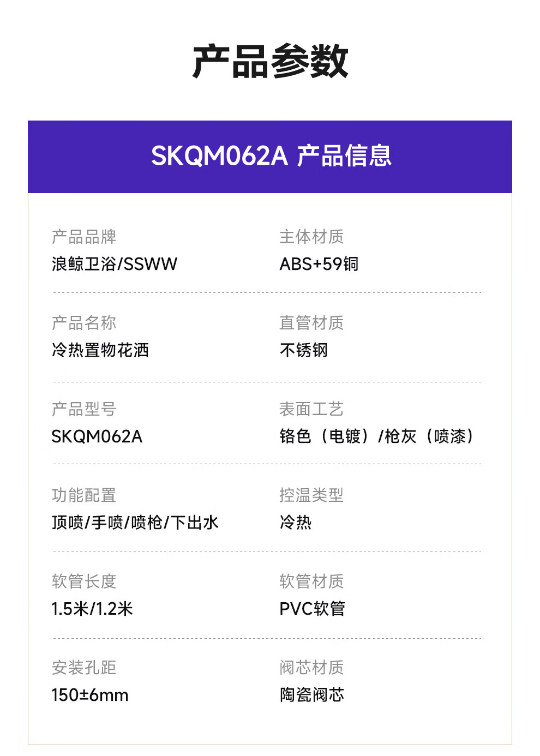Image resolution: width=540 pixels, height=756 pixels.
Task: Click the 浪鲸卫浴/SSWW brand value
Action: 115,264
